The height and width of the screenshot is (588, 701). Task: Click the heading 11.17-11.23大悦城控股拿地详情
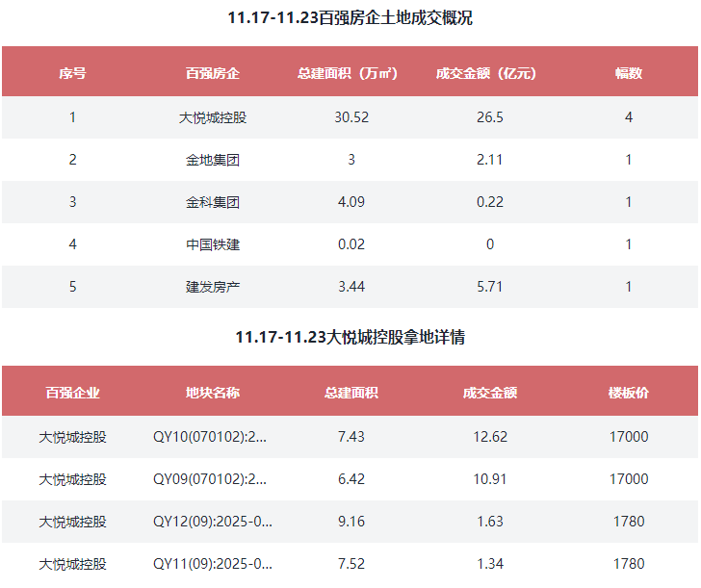pyautogui.click(x=350, y=338)
